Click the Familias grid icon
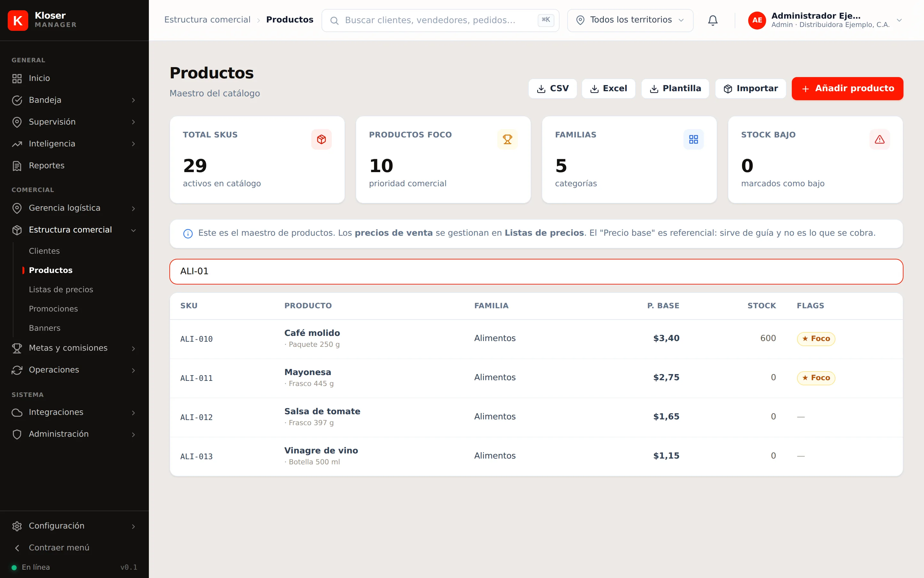Screen dimensions: 924x578 693,140
